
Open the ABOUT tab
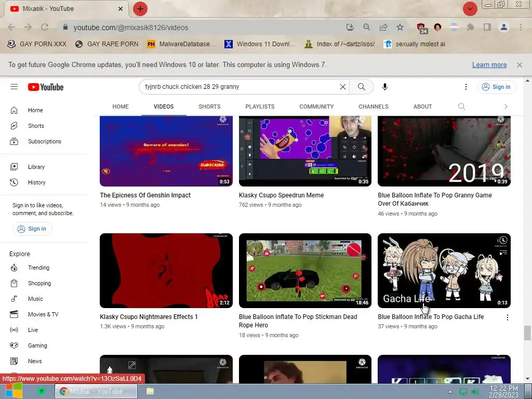(x=422, y=107)
